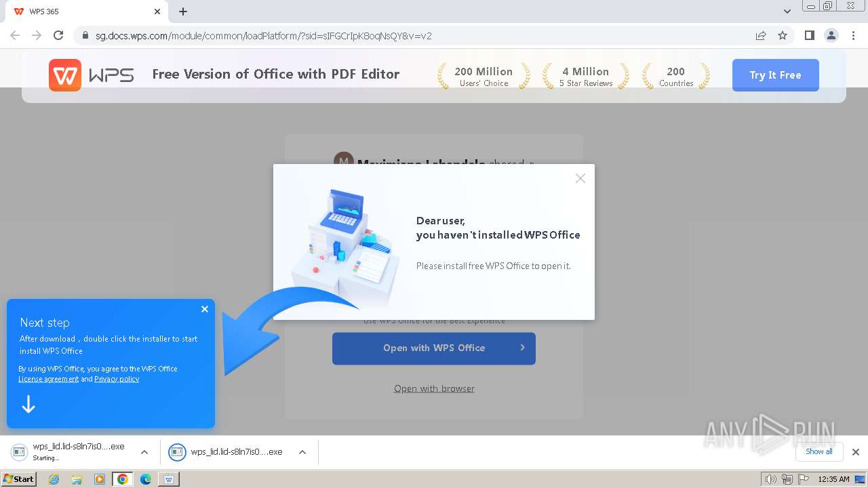The width and height of the screenshot is (868, 488).
Task: Click the address bar URL
Action: 263,36
